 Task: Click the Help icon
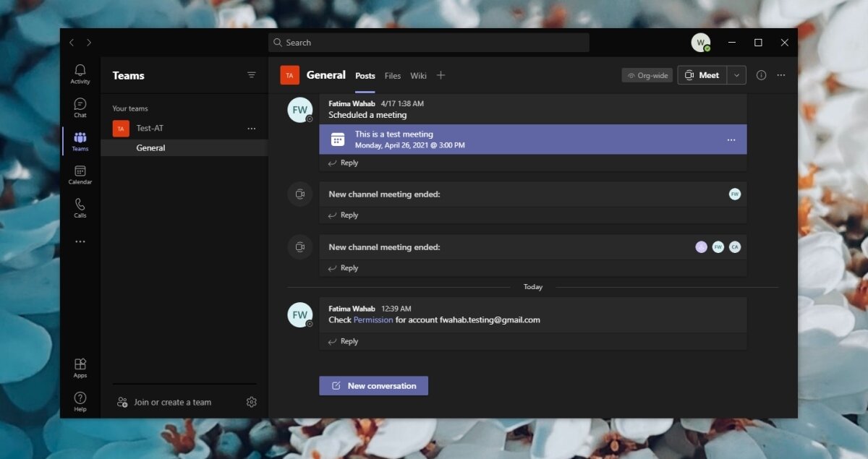pyautogui.click(x=80, y=401)
